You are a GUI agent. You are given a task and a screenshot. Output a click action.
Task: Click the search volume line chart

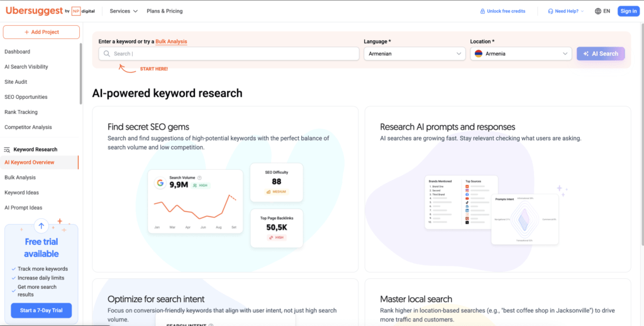(195, 207)
